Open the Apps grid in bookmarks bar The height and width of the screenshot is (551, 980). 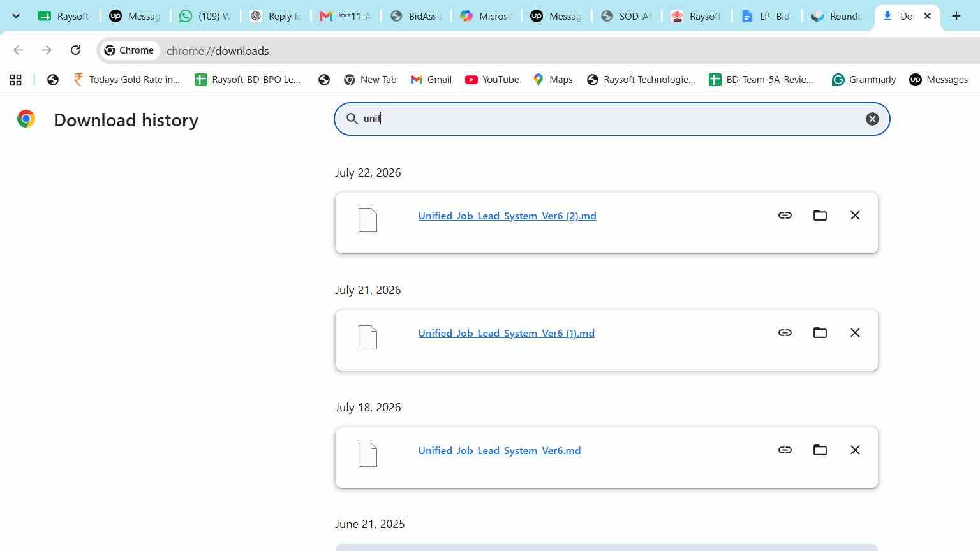tap(16, 80)
